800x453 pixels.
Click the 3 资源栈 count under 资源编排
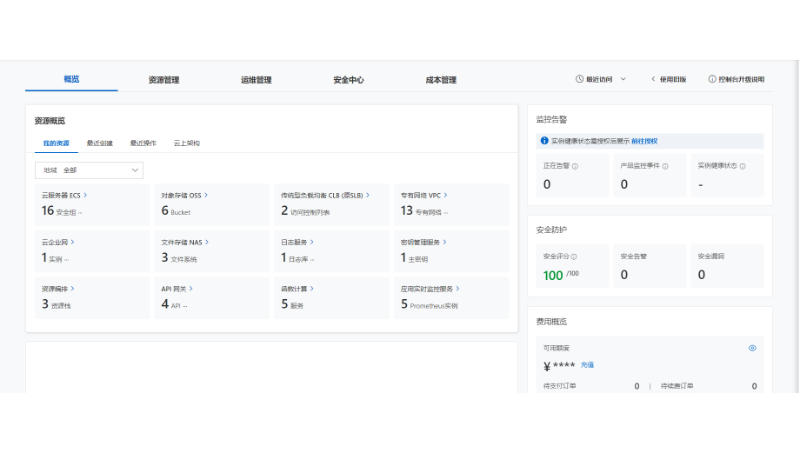tap(56, 305)
